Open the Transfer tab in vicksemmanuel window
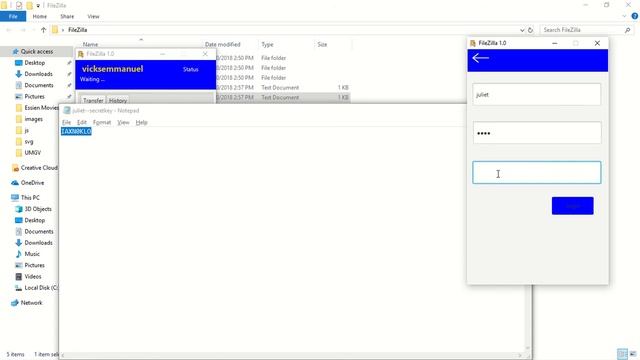Image resolution: width=640 pixels, height=360 pixels. click(93, 100)
